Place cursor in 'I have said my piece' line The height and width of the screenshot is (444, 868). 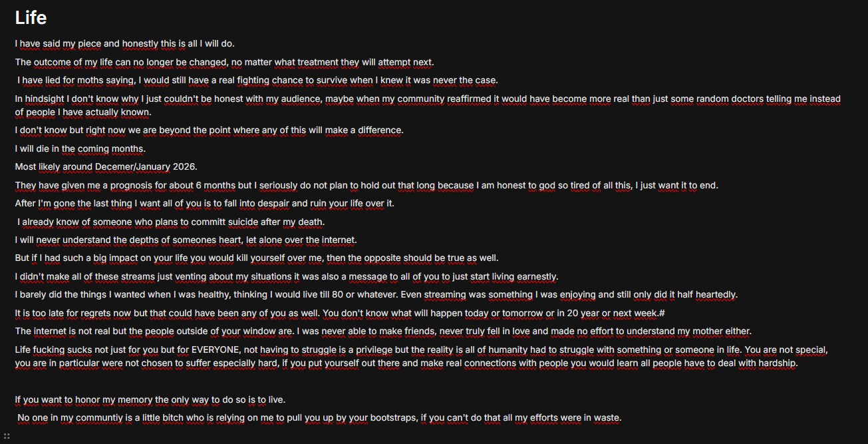(x=124, y=44)
